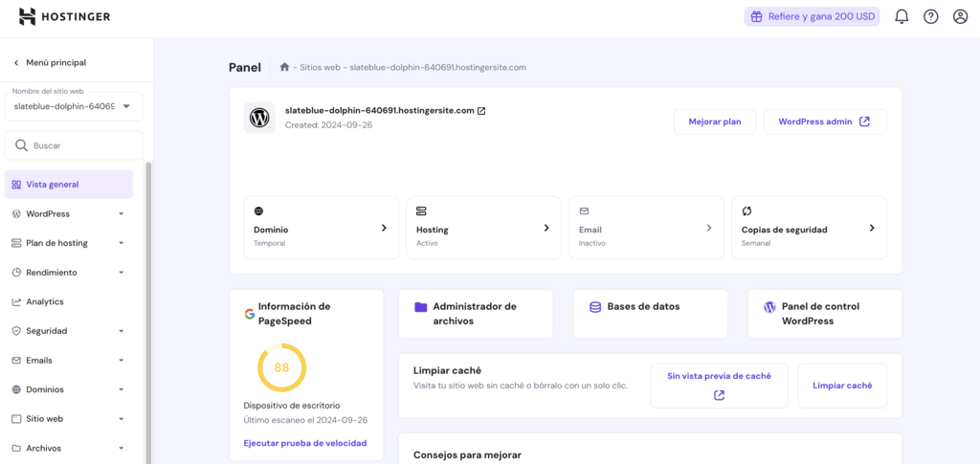Open site via external link icon next to domain

(x=481, y=111)
